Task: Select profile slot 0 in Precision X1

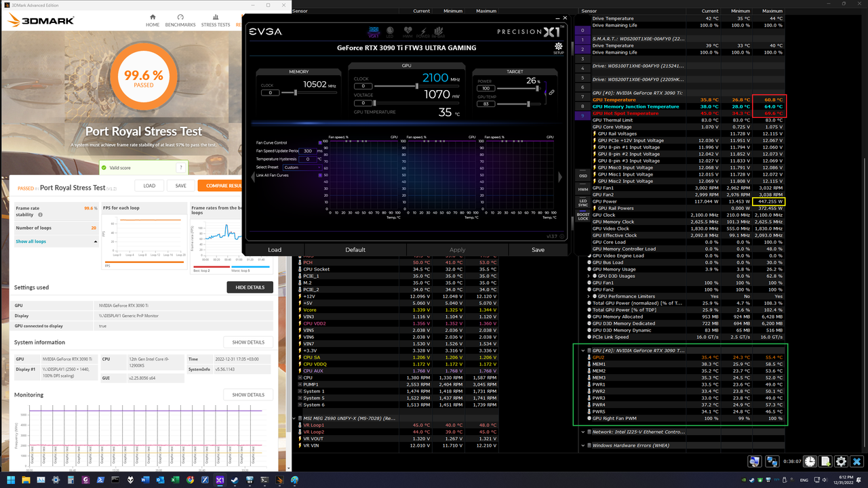Action: tap(583, 30)
